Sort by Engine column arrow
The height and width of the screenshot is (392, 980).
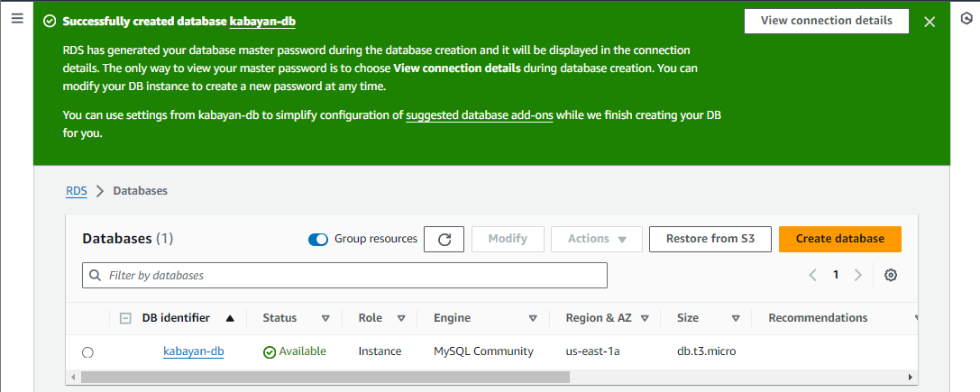[x=533, y=318]
